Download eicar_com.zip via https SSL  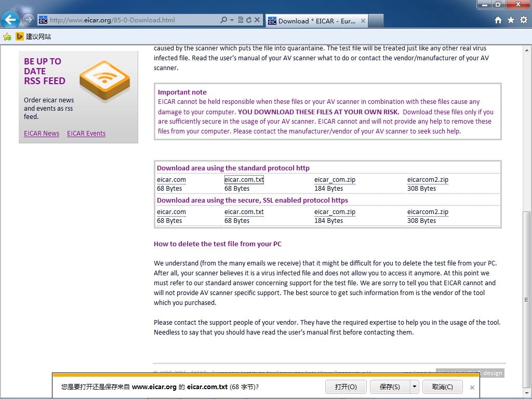click(335, 212)
